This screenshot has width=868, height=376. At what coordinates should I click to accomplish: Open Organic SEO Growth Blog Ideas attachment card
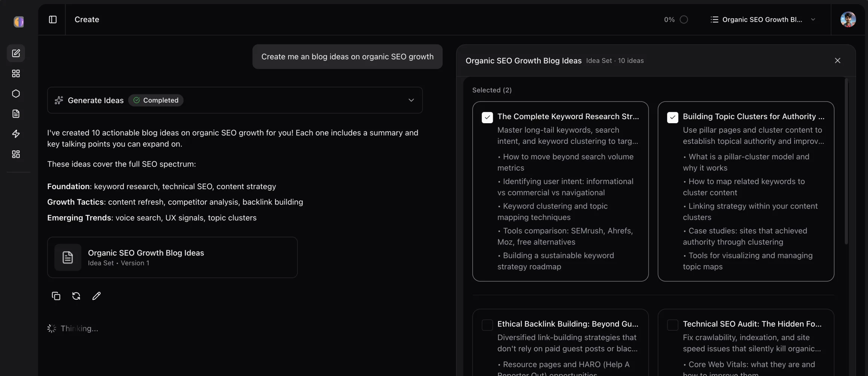click(x=172, y=257)
